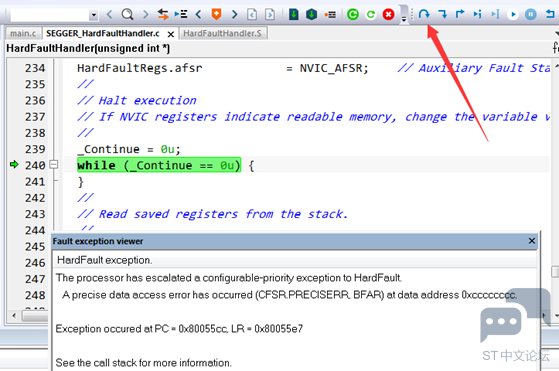Switch to the HardFaultHandler.S tab
This screenshot has height=371, width=559.
(x=222, y=34)
